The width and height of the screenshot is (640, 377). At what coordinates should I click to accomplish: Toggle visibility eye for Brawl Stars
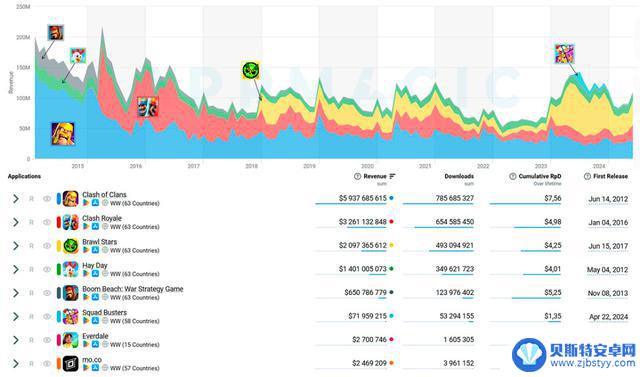pyautogui.click(x=47, y=246)
